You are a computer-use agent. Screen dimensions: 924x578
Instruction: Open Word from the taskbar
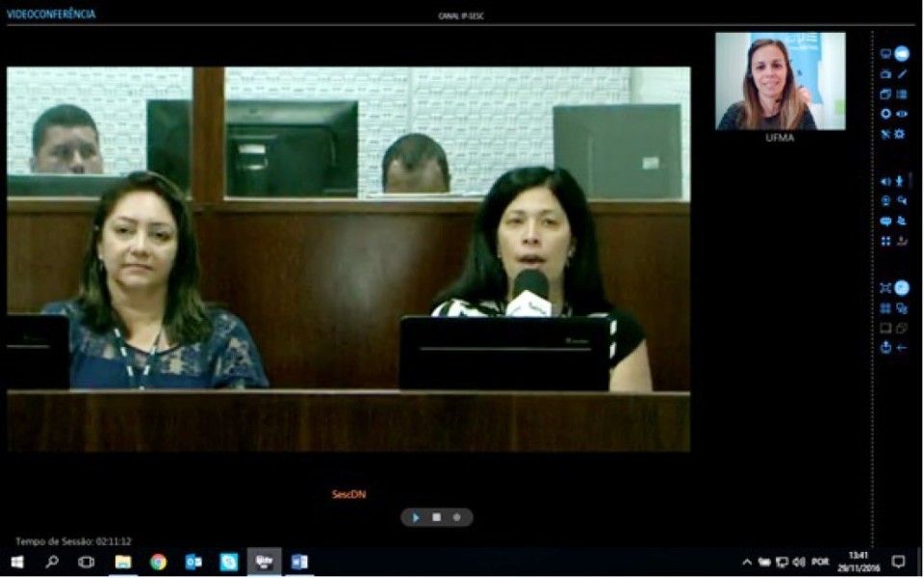(299, 562)
